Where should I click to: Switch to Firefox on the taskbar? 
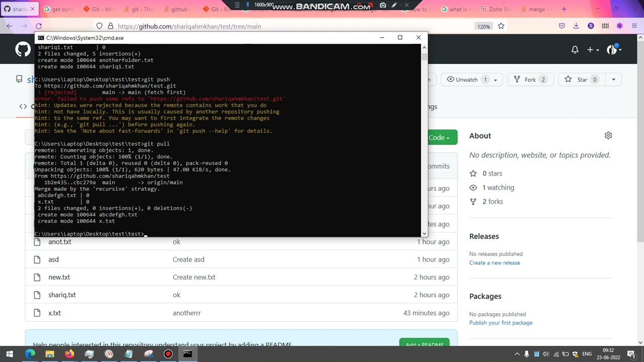tap(69, 354)
